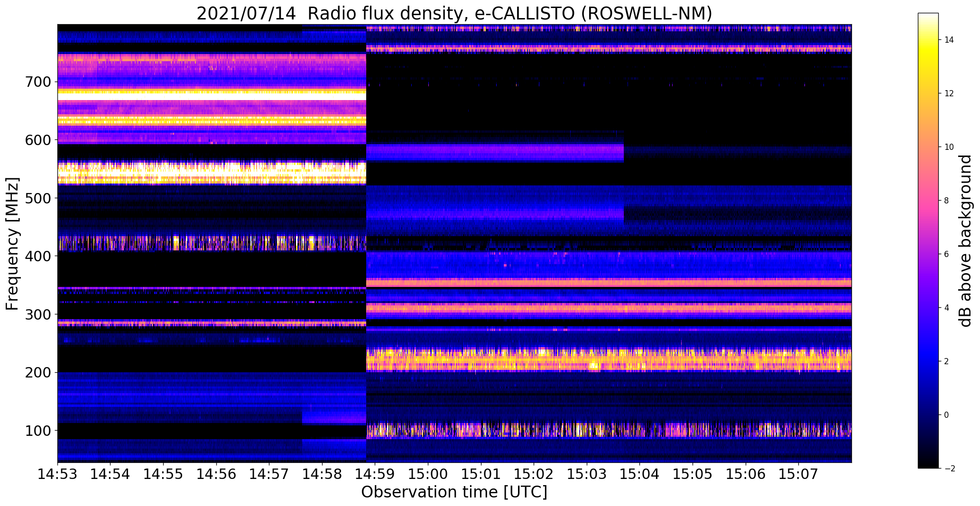Click the 14:56 time tick label

(x=216, y=474)
